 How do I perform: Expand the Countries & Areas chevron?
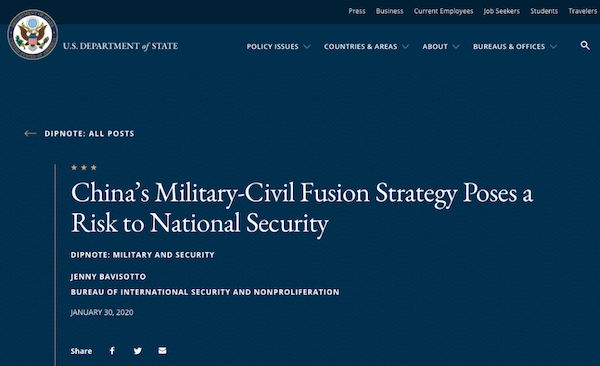tap(406, 47)
